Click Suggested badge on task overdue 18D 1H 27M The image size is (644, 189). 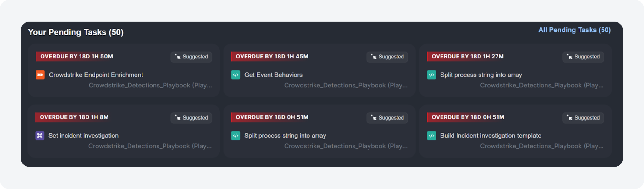pos(583,57)
